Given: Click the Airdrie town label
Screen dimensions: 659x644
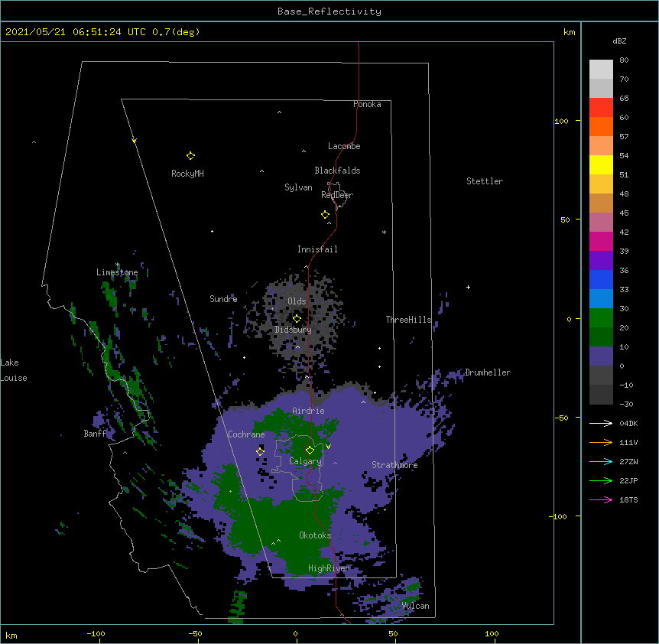Looking at the screenshot, I should point(308,411).
